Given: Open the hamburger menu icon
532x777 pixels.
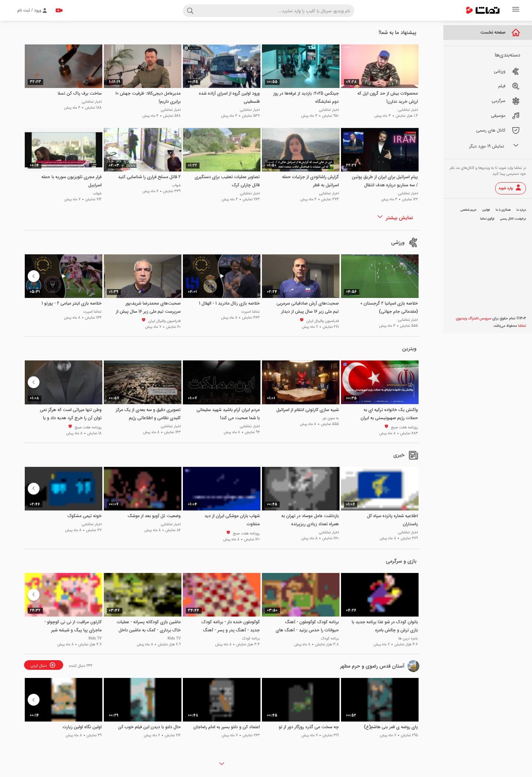Looking at the screenshot, I should pyautogui.click(x=516, y=10).
